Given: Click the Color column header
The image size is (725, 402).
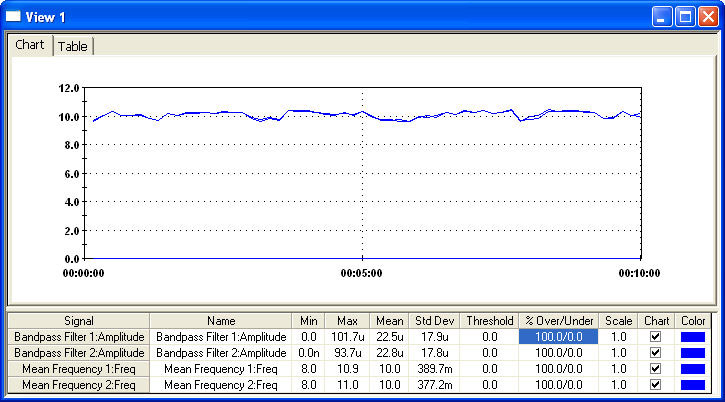Looking at the screenshot, I should pyautogui.click(x=693, y=321).
